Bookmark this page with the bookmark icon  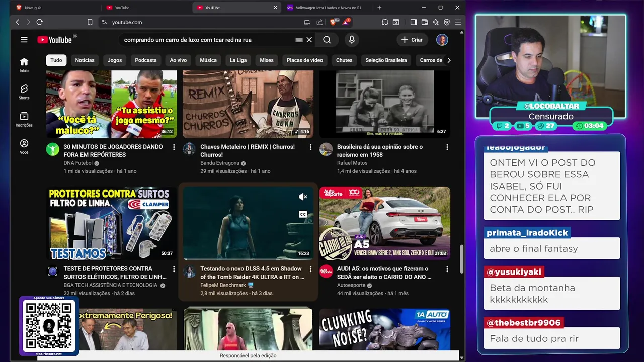90,22
